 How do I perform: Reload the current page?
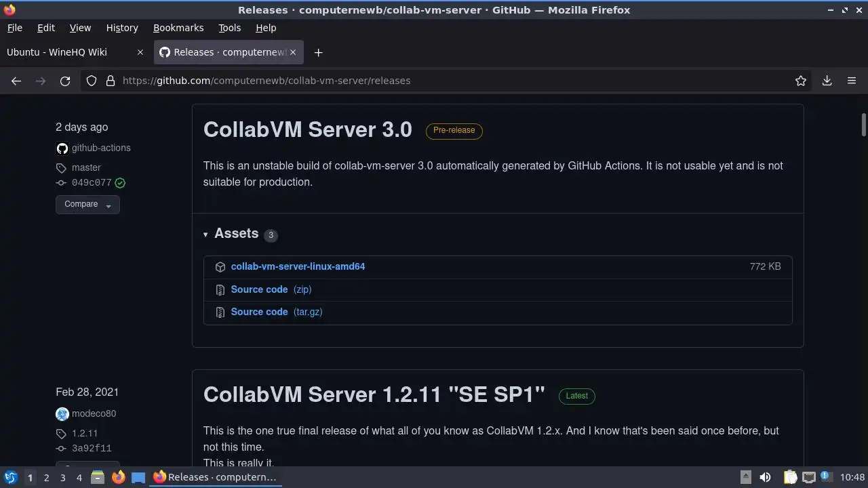(x=65, y=81)
